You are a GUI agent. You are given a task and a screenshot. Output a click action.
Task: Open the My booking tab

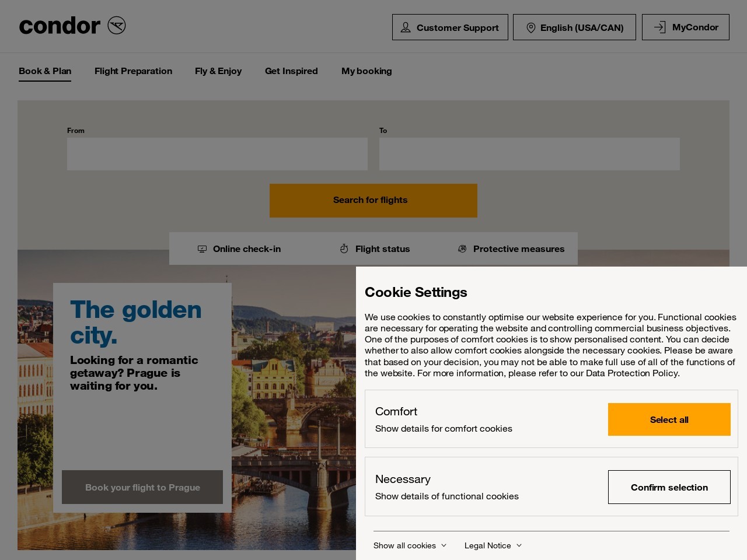(x=366, y=71)
